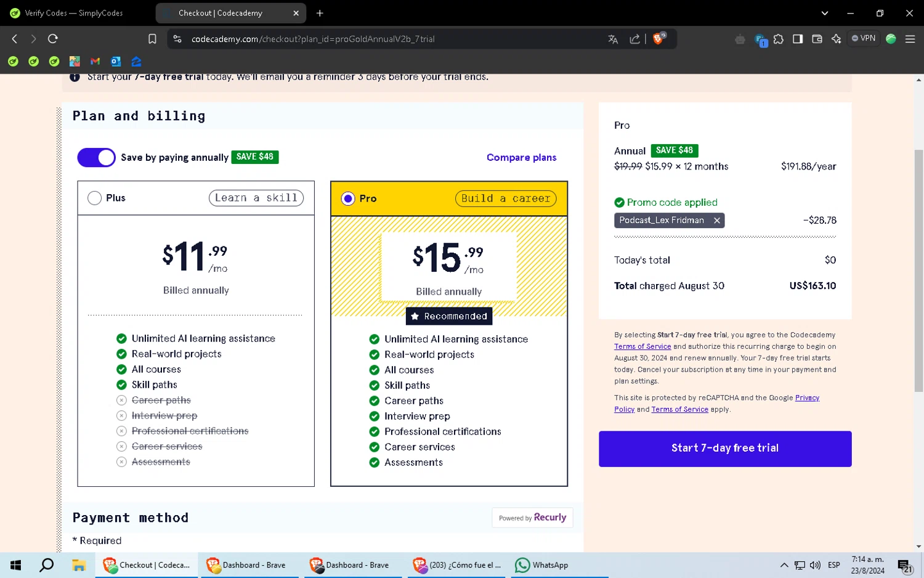The height and width of the screenshot is (578, 924).
Task: Open the Brave Wallet icon
Action: (x=817, y=39)
